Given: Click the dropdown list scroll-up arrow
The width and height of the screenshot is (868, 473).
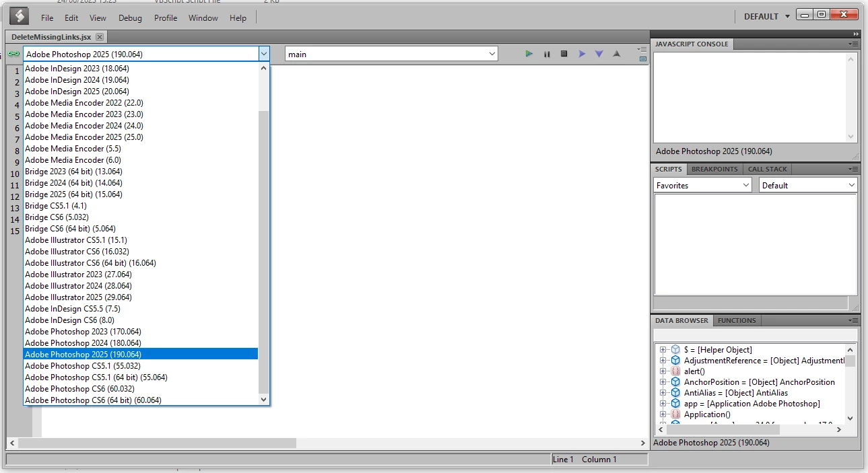Looking at the screenshot, I should [x=264, y=68].
